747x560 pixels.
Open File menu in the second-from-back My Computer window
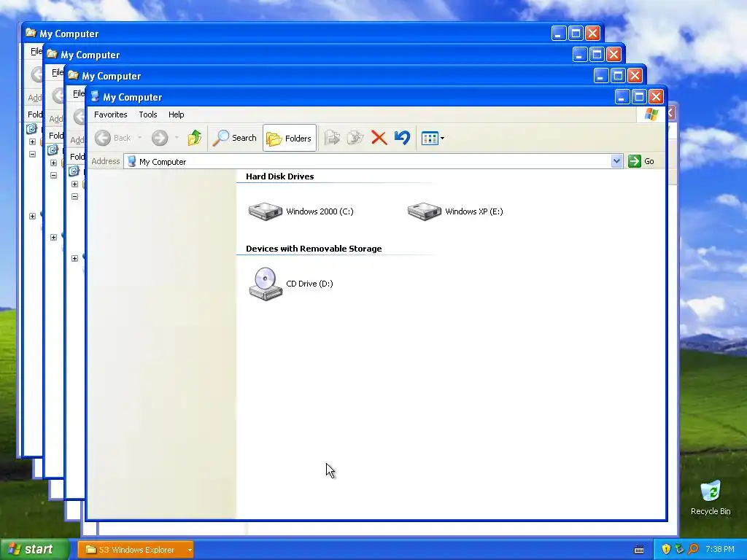[57, 72]
